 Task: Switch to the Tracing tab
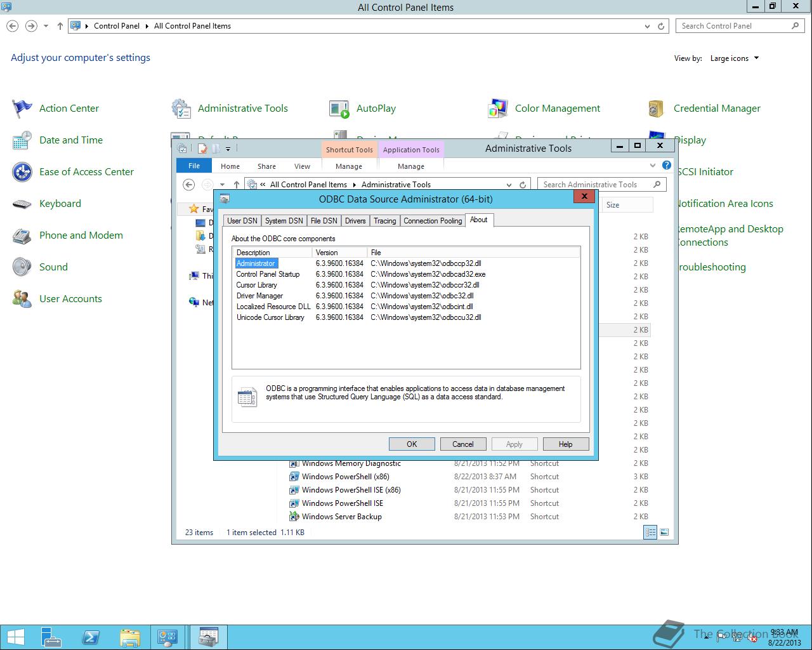pos(384,221)
